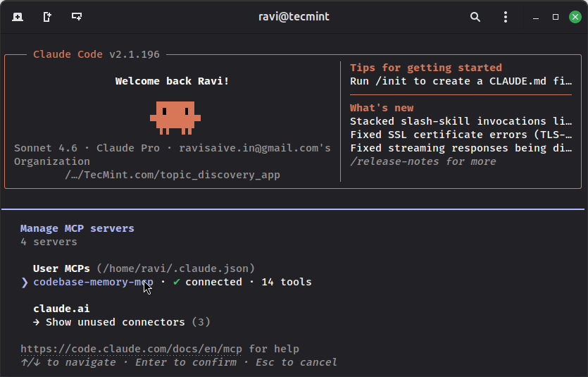Click the 'connected' status text
The width and height of the screenshot is (588, 377).
click(214, 282)
